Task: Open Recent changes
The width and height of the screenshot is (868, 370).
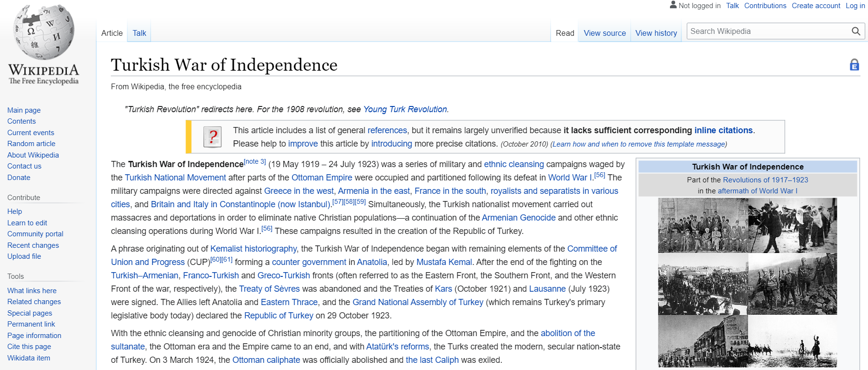Action: (x=33, y=245)
